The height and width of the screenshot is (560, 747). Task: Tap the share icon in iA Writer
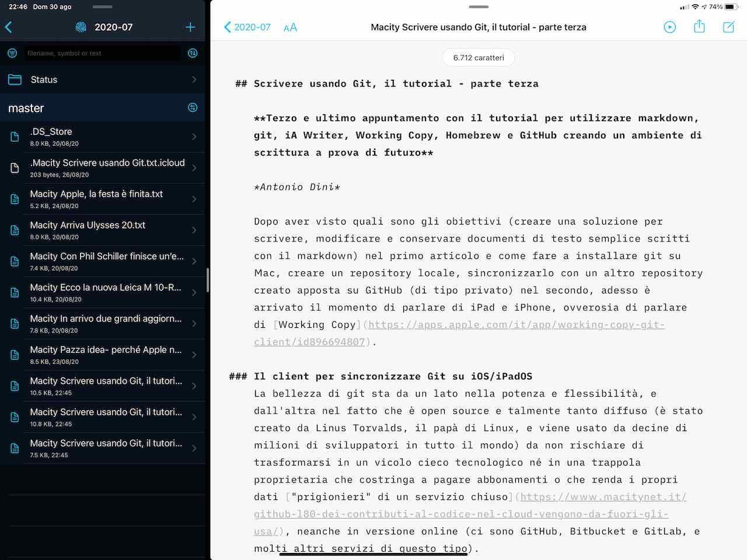coord(699,27)
